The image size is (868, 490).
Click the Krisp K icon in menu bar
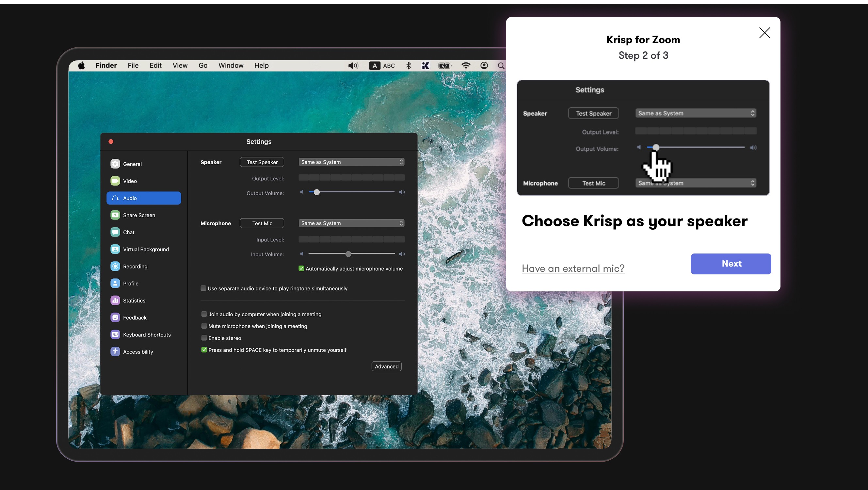click(426, 66)
